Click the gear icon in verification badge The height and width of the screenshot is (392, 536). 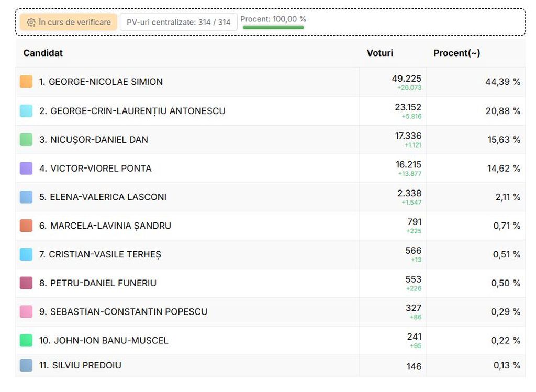31,23
